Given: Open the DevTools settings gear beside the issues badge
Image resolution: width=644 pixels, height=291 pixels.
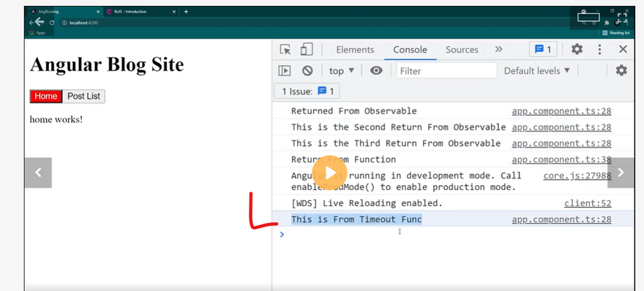Looking at the screenshot, I should [577, 50].
